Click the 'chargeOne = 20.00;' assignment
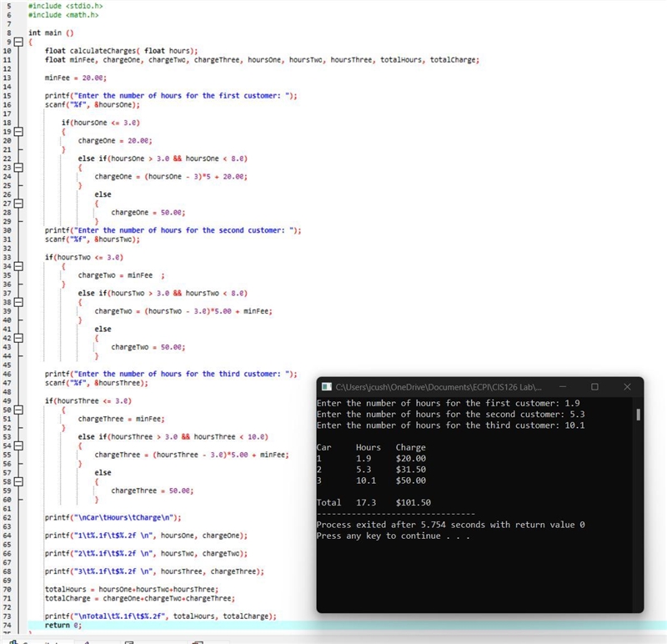The width and height of the screenshot is (667, 644). click(115, 140)
